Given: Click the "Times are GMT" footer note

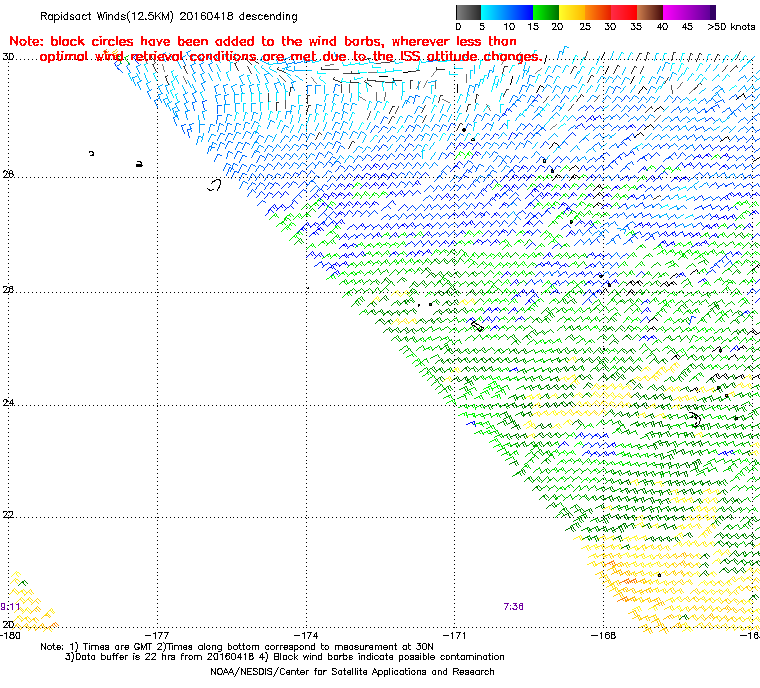Looking at the screenshot, I should pos(116,647).
